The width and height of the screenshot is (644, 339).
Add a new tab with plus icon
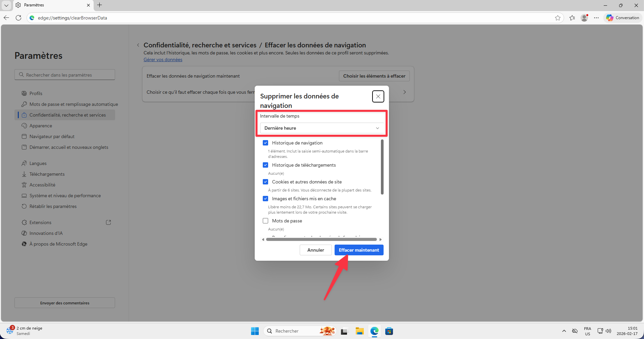pos(100,5)
